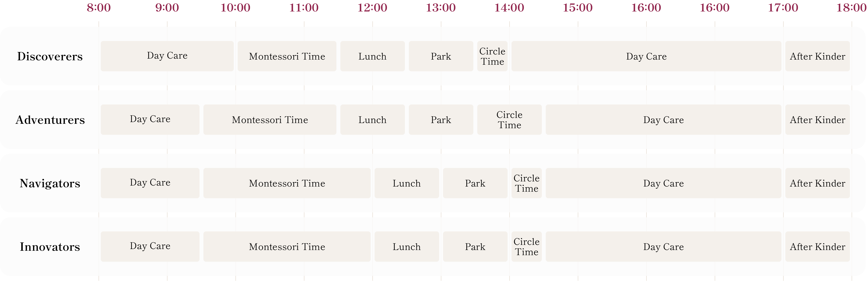Click Innovators Lunch block
The height and width of the screenshot is (281, 868).
click(407, 247)
